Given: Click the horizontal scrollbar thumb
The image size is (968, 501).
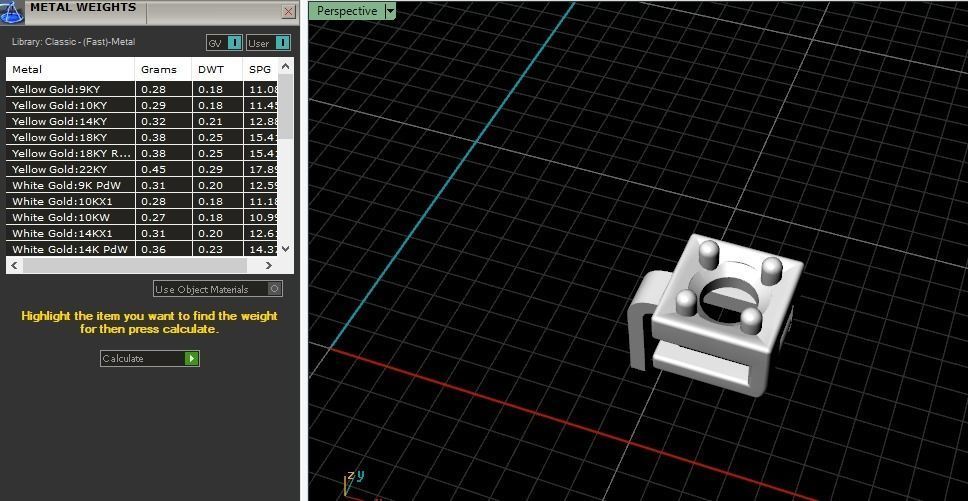Looking at the screenshot, I should tap(134, 265).
